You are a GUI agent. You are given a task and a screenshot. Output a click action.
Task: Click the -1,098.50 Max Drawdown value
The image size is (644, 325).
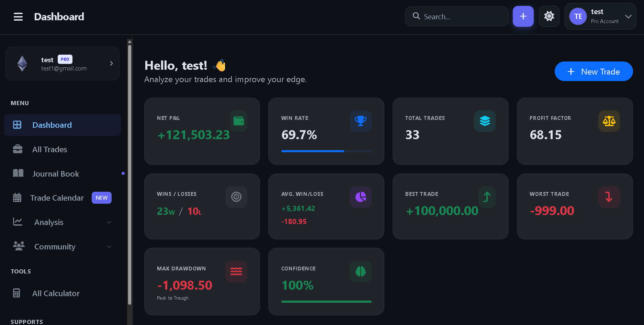(x=185, y=285)
